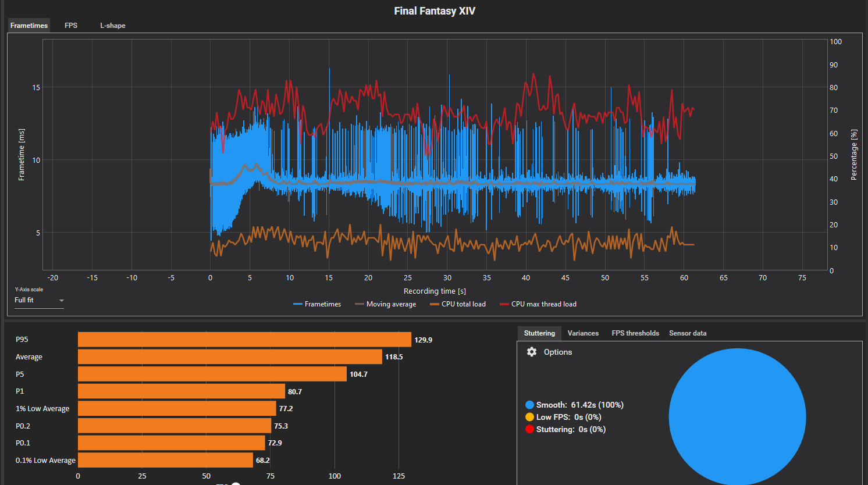The width and height of the screenshot is (868, 485).
Task: Click the Options label in stuttering panel
Action: click(x=558, y=352)
